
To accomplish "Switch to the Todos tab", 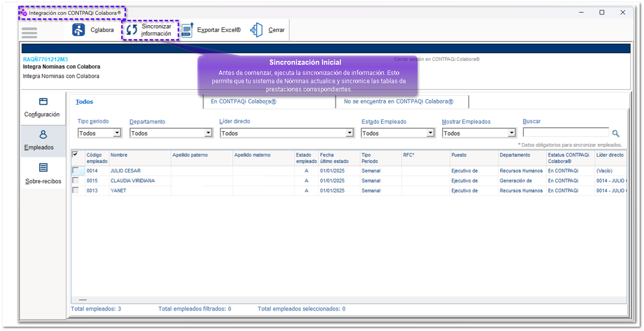I will [84, 102].
